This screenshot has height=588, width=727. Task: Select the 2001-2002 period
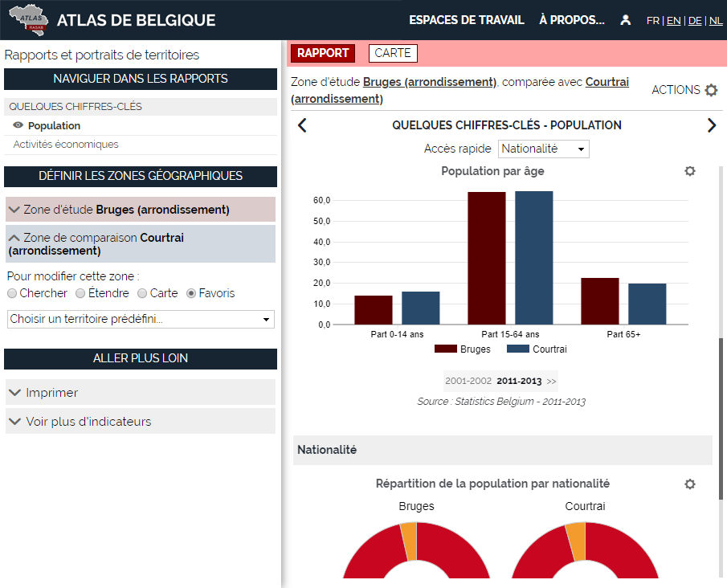[468, 382]
